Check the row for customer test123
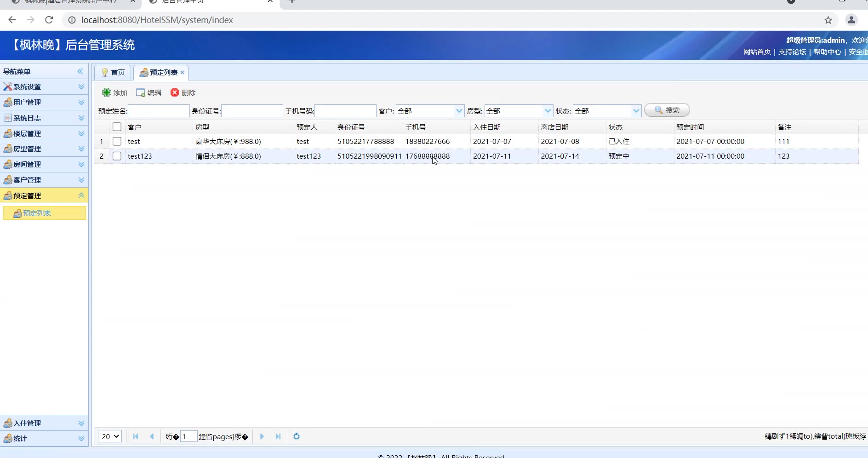The width and height of the screenshot is (868, 458). [117, 156]
